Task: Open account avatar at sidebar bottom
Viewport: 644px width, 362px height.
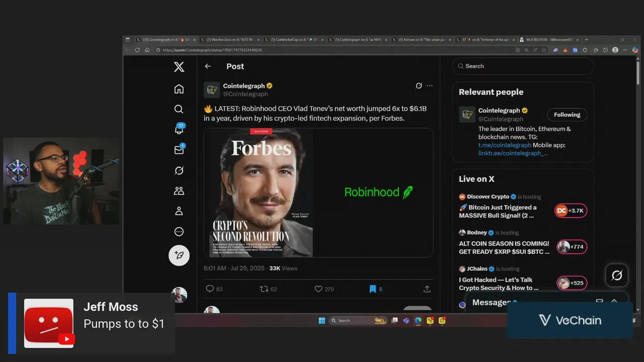Action: (x=179, y=295)
